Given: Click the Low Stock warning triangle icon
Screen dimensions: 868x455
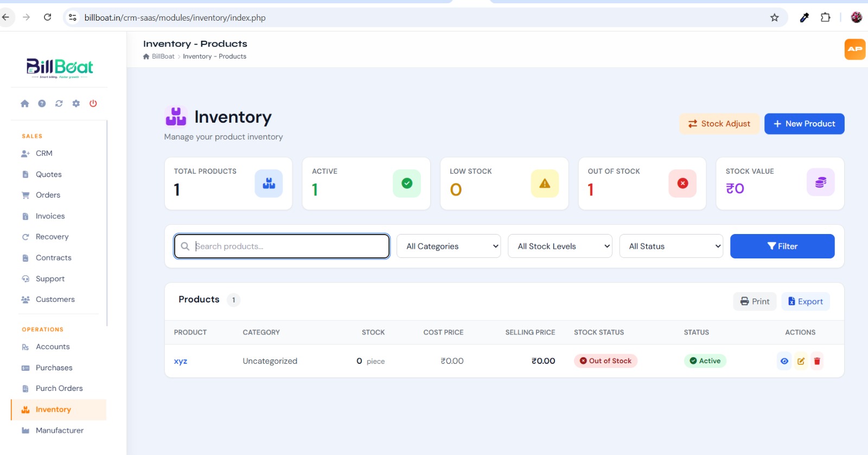Looking at the screenshot, I should coord(545,184).
